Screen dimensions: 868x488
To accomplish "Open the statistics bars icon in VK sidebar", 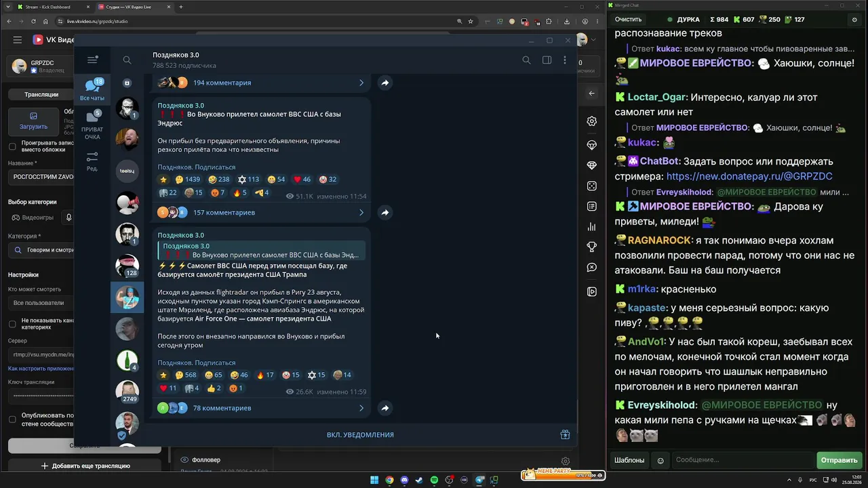I will (x=592, y=227).
